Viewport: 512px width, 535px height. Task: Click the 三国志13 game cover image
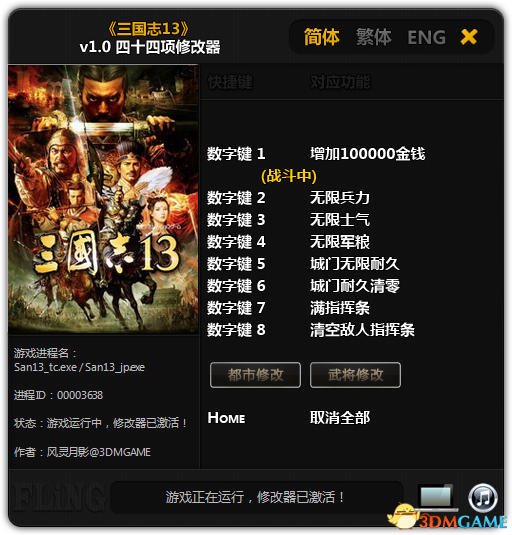(103, 200)
